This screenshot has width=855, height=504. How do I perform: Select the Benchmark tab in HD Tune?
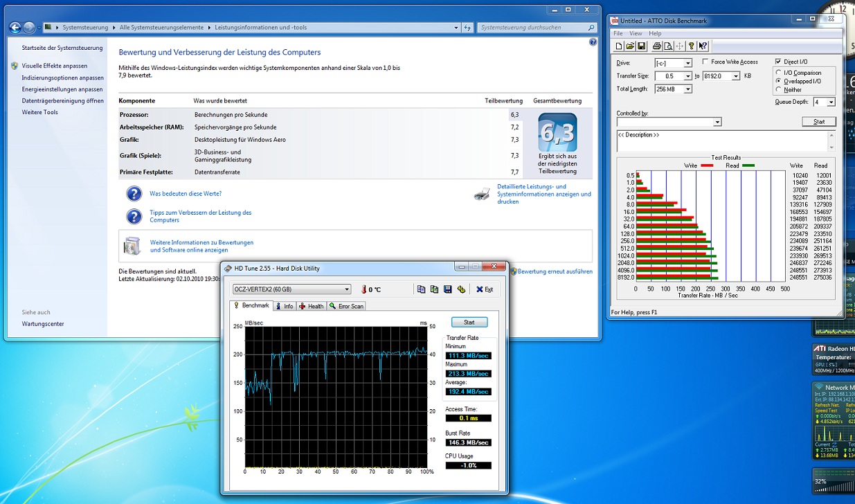point(251,305)
